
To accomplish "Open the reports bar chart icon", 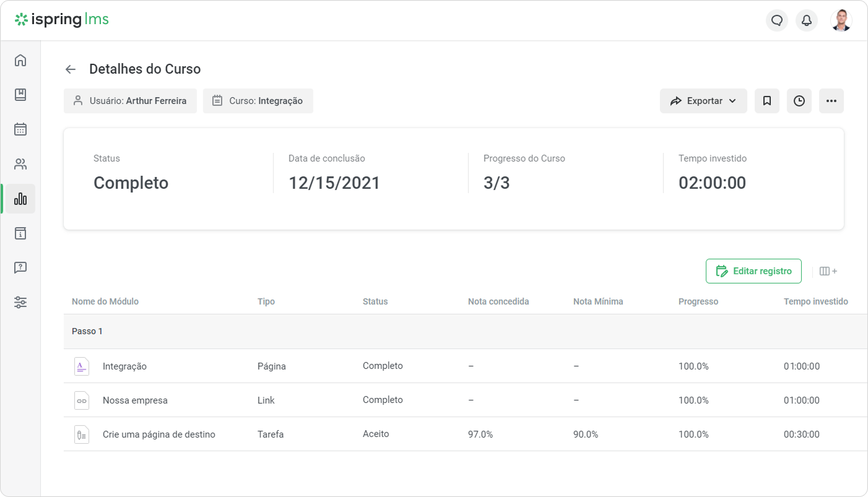I will point(20,199).
